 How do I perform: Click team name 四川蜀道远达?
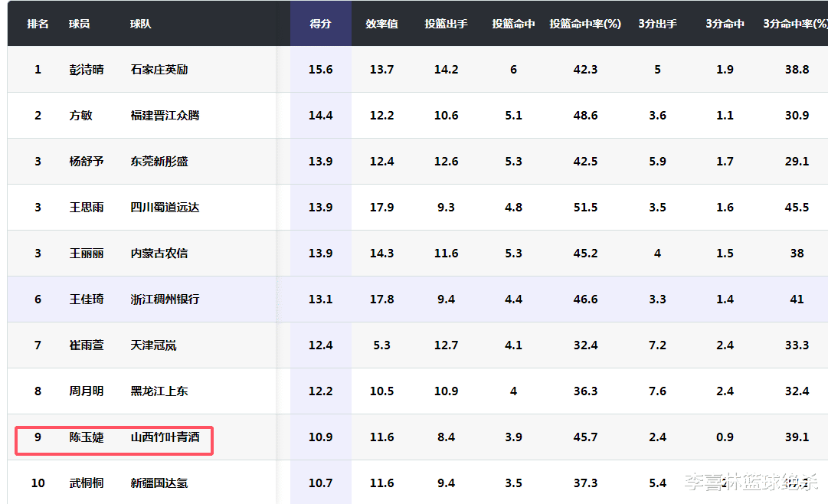pyautogui.click(x=165, y=208)
